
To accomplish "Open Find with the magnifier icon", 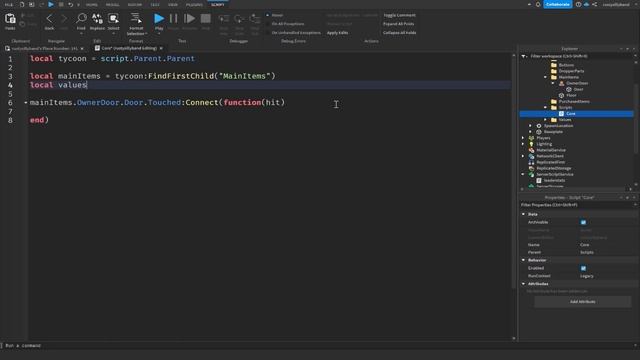I will click(81, 18).
